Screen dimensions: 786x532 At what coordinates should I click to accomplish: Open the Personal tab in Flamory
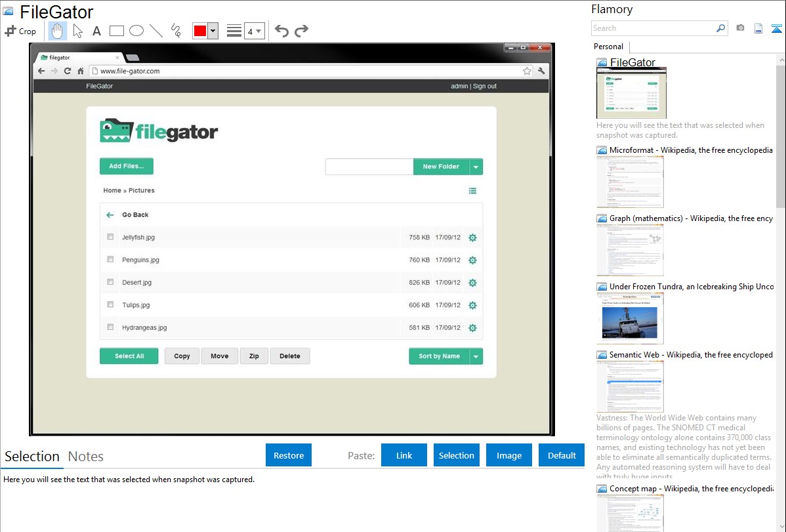609,47
